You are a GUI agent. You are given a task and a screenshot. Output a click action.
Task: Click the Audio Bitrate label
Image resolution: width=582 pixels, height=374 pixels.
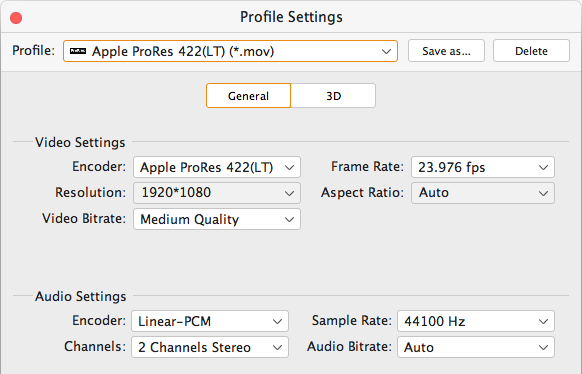point(349,347)
